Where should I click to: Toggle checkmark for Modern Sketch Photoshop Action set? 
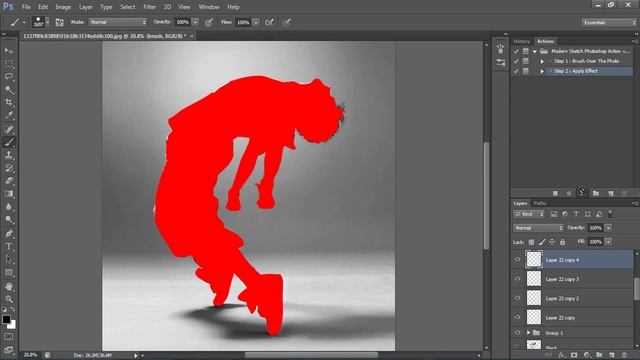click(x=516, y=51)
